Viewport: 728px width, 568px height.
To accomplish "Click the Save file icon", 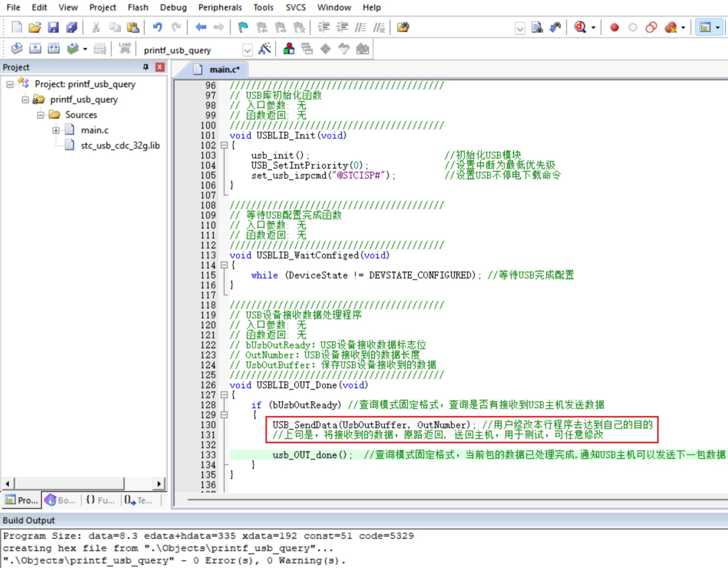I will click(53, 27).
